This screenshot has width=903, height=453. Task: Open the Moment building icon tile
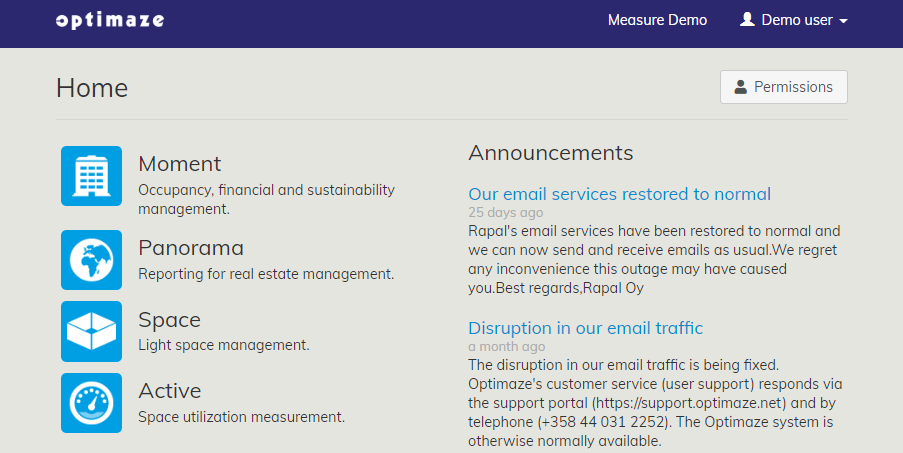tap(91, 176)
